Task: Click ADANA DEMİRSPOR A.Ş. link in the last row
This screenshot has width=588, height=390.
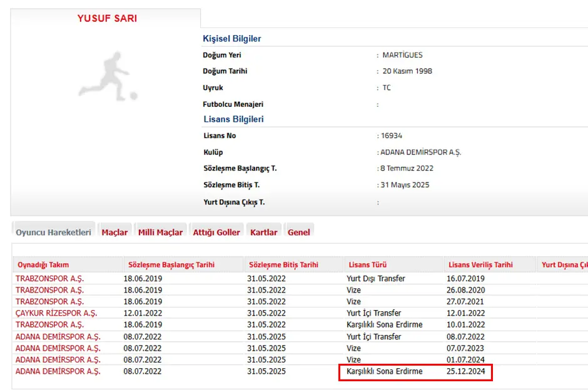Action: click(x=58, y=371)
